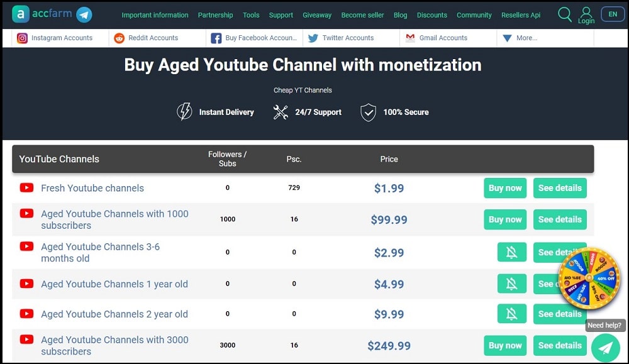The width and height of the screenshot is (629, 364).
Task: Click the 100% Secure shield icon
Action: point(368,113)
